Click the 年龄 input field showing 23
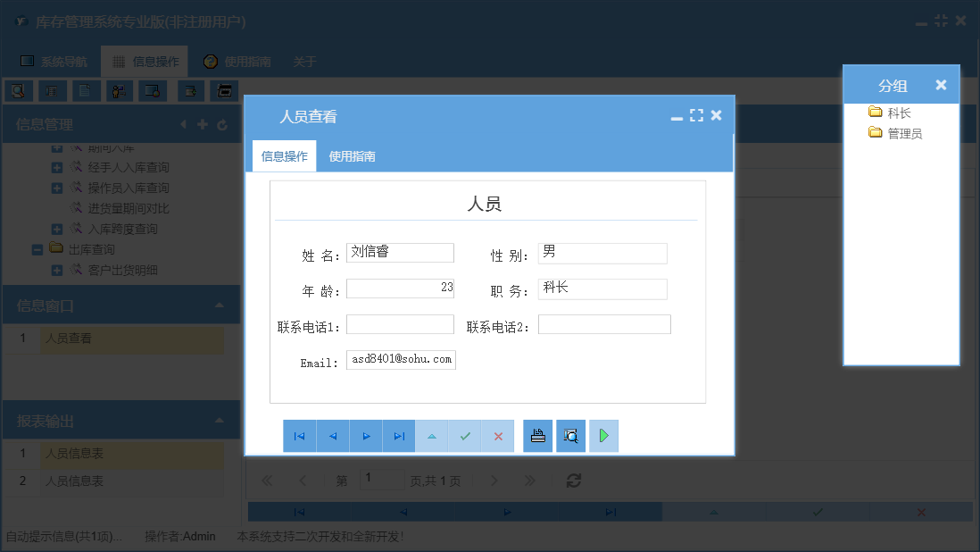This screenshot has width=980, height=552. pos(400,287)
